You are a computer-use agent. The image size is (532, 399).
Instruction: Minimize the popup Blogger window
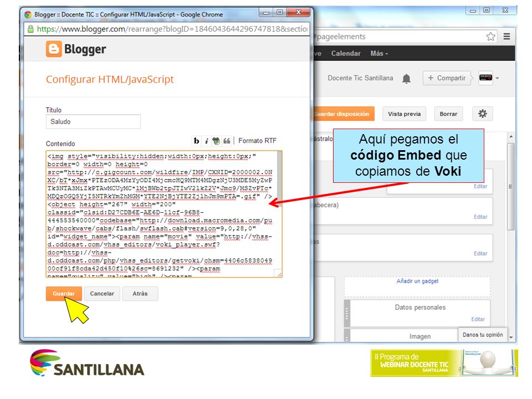point(267,13)
